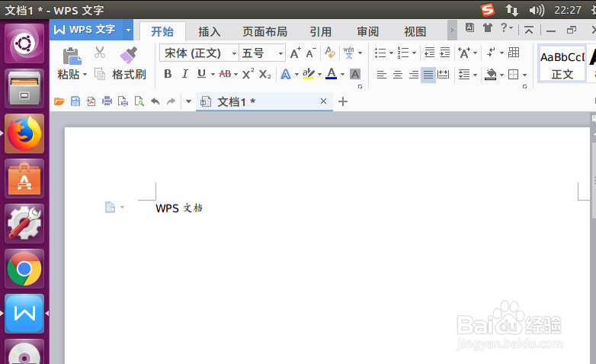Viewport: 596px width, 364px height.
Task: Toggle Underline formatting
Action: pos(201,74)
